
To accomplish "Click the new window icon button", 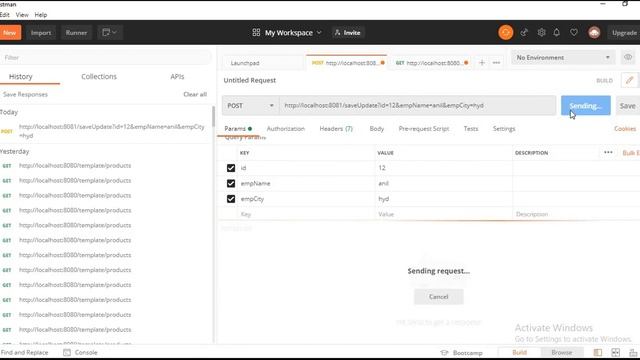I will 110,32.
